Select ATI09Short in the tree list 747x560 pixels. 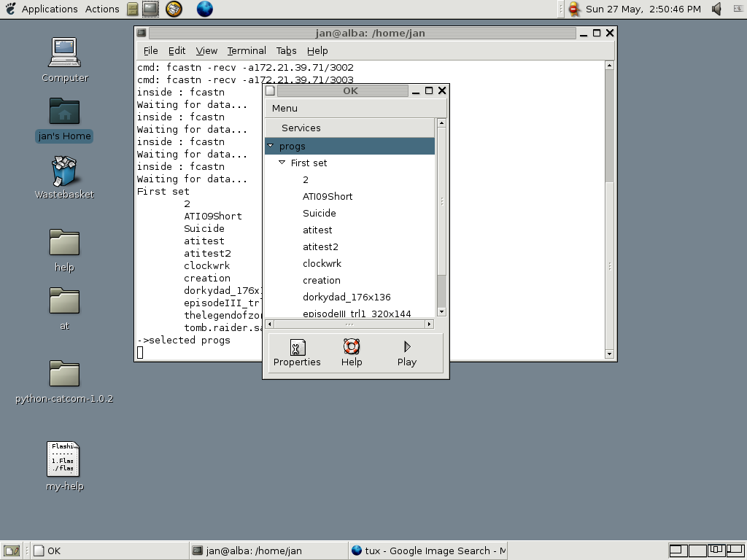pos(328,196)
